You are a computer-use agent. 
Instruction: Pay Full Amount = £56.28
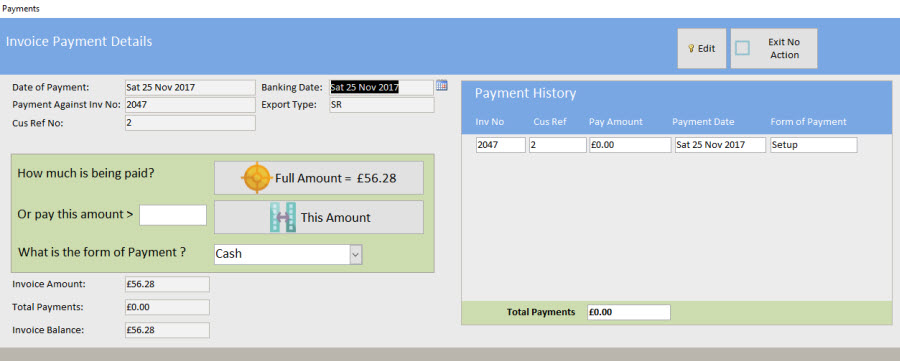tap(319, 178)
